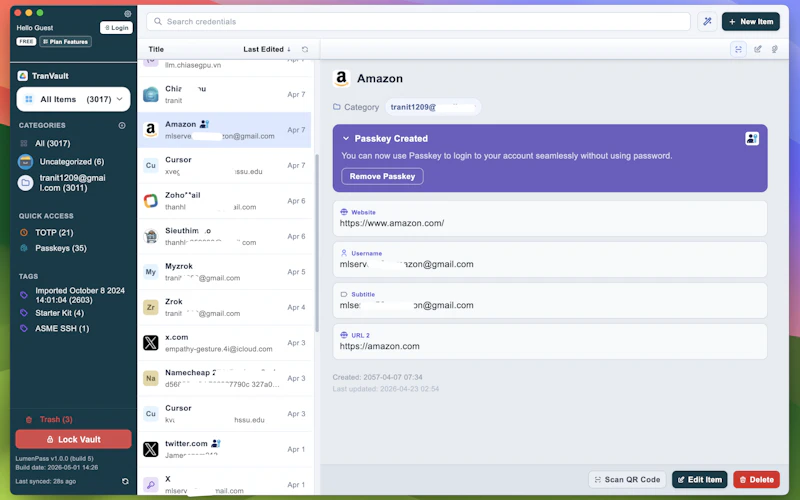The height and width of the screenshot is (500, 800).
Task: Click the Amazon logo in detail header
Action: click(x=341, y=79)
